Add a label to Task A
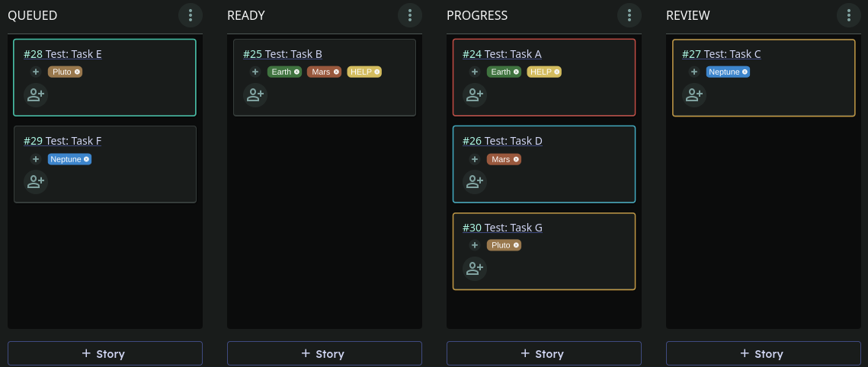 coord(475,72)
